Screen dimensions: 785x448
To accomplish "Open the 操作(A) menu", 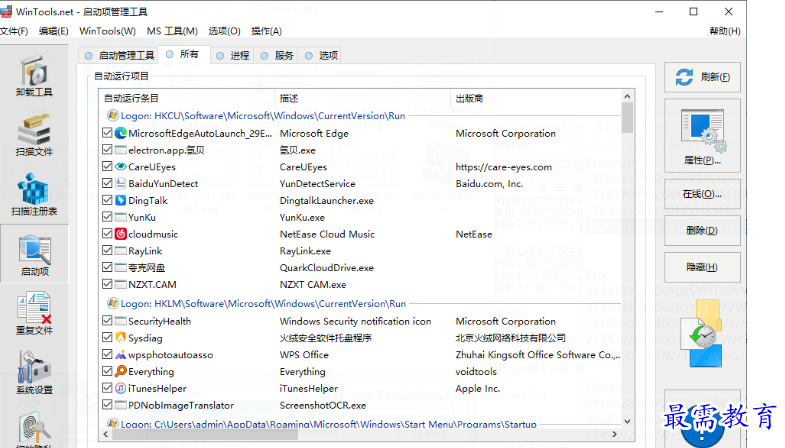I will click(266, 31).
